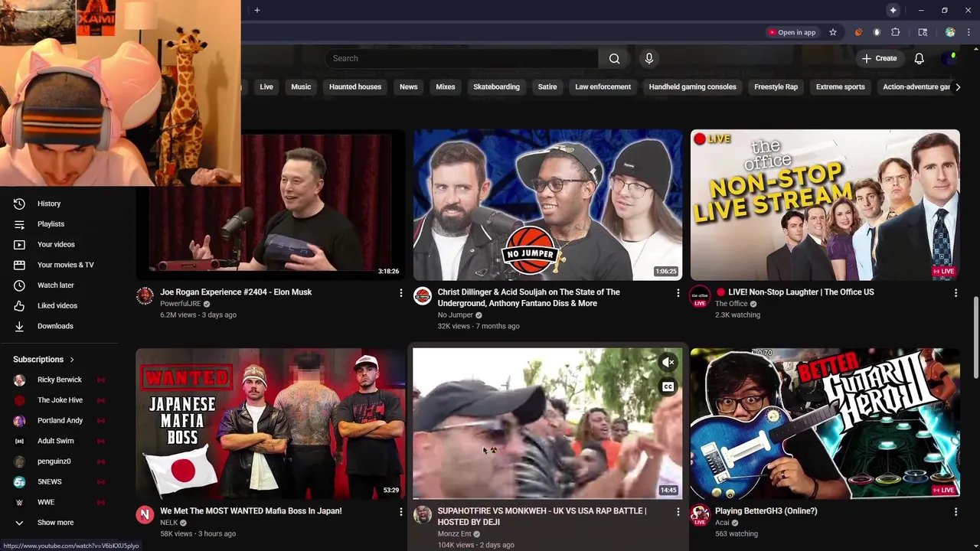Select the Satire filter chip
The image size is (980, 551).
(x=547, y=87)
